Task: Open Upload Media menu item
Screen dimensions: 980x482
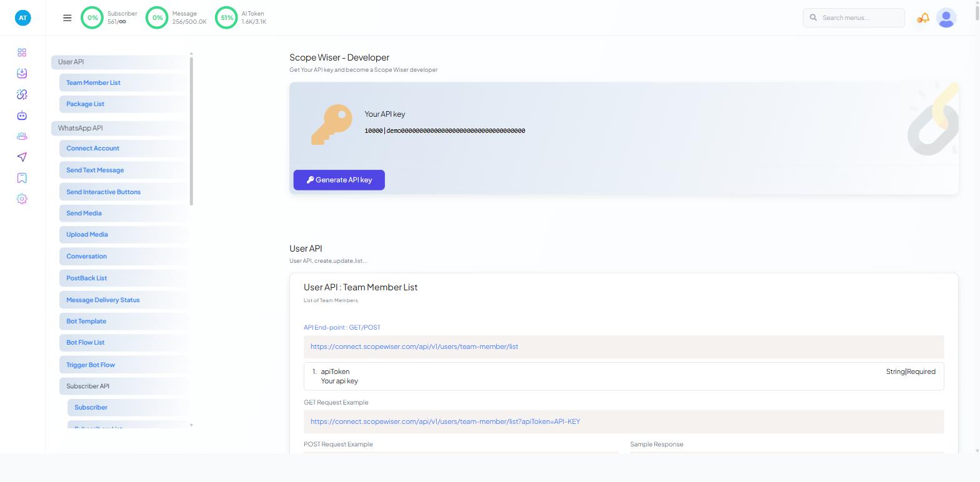Action: point(124,234)
